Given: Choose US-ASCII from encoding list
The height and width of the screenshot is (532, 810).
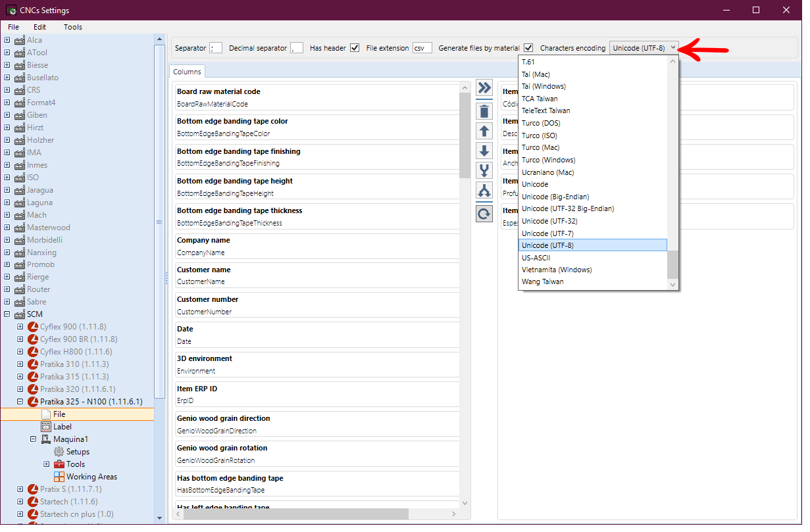Looking at the screenshot, I should pyautogui.click(x=593, y=258).
